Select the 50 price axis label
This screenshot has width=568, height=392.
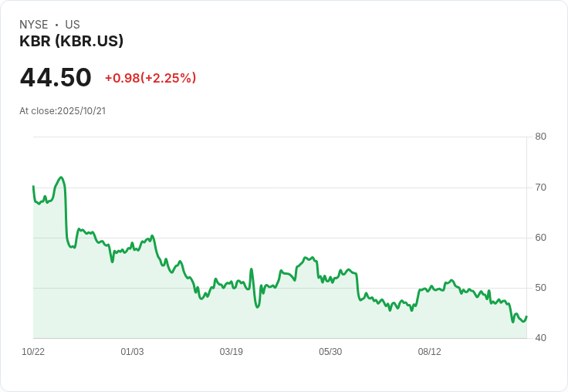(540, 288)
